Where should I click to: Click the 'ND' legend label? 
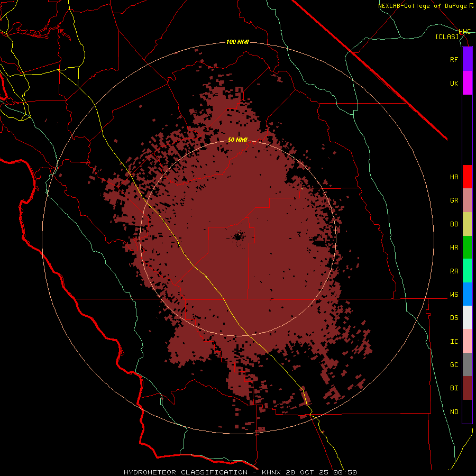(x=454, y=411)
